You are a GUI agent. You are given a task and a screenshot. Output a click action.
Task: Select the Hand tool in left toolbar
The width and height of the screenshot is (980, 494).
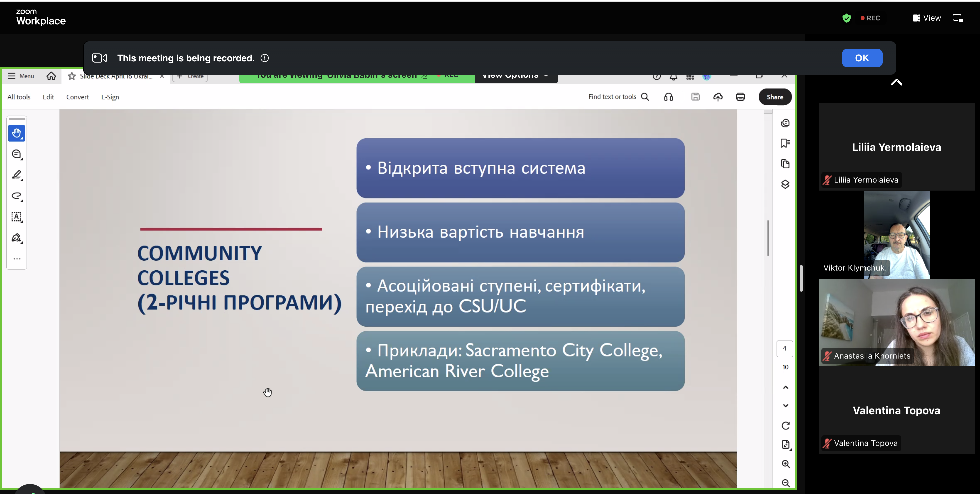(16, 133)
